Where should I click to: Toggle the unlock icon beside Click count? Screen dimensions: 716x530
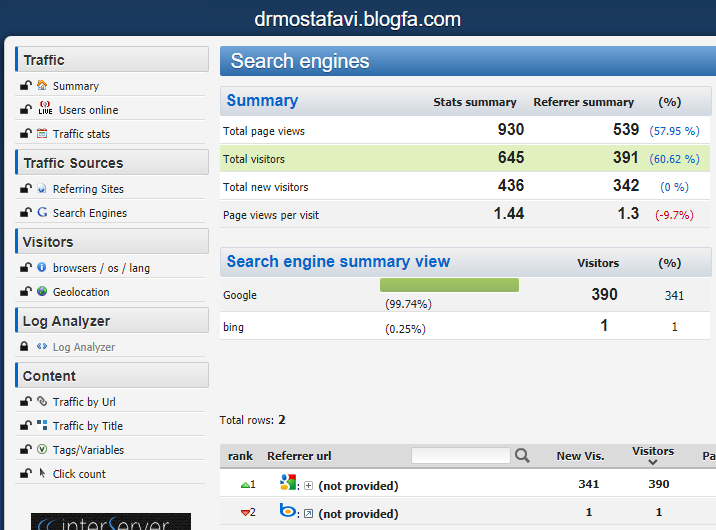pos(25,473)
